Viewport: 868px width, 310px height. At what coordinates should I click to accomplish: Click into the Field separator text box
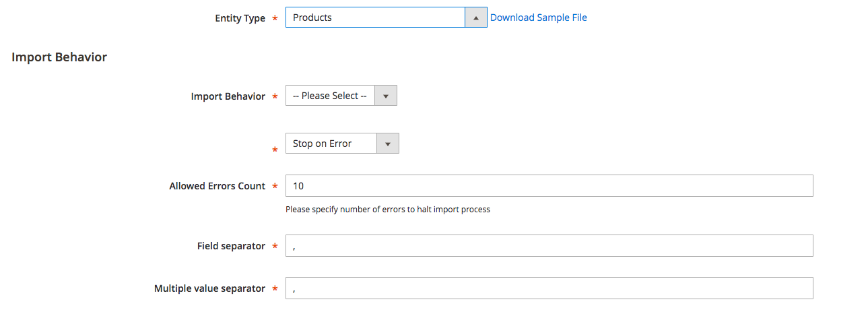pos(549,246)
